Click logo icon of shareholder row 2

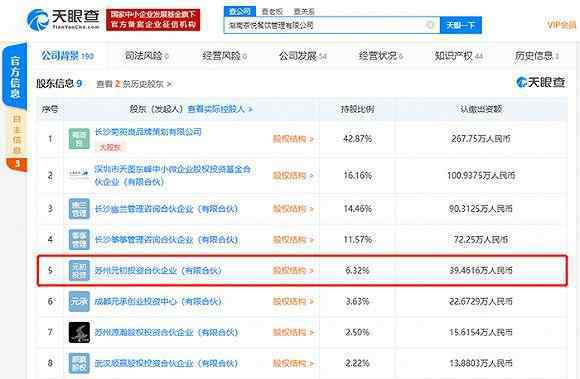[79, 173]
